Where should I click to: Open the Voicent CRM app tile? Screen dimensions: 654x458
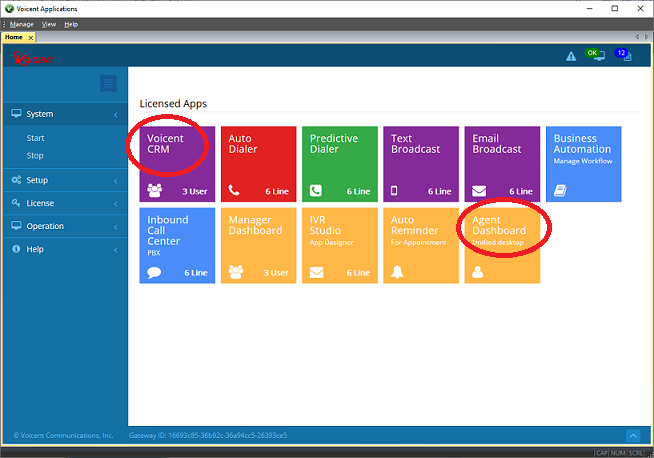[177, 164]
